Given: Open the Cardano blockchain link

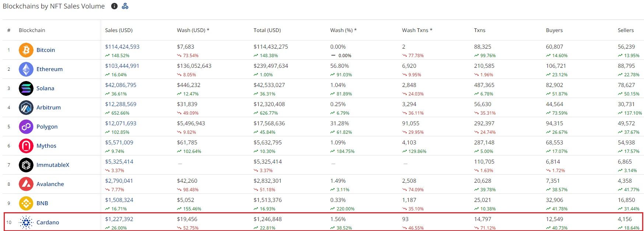Looking at the screenshot, I should (x=48, y=223).
